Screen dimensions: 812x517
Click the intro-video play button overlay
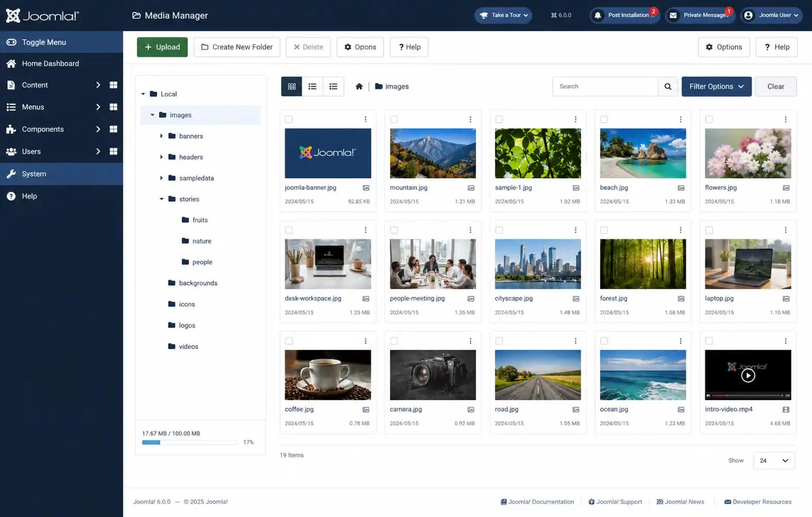[x=748, y=375]
